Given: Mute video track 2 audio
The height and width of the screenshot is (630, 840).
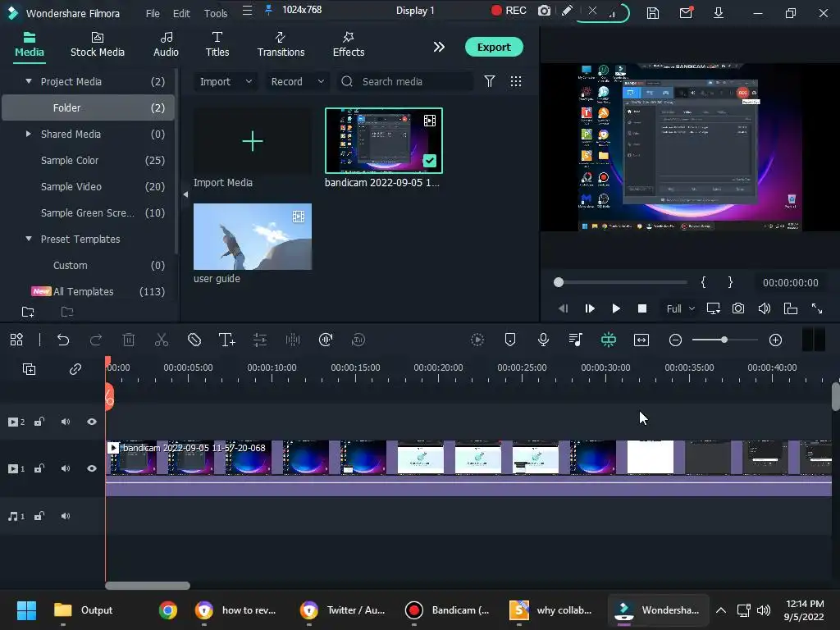Looking at the screenshot, I should click(66, 422).
